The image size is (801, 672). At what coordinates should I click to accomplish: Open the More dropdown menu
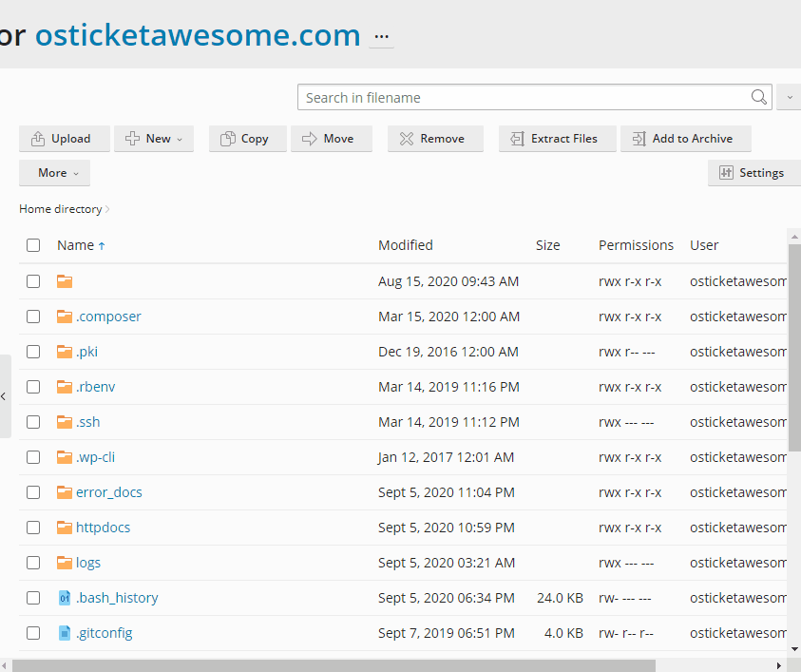pos(55,173)
